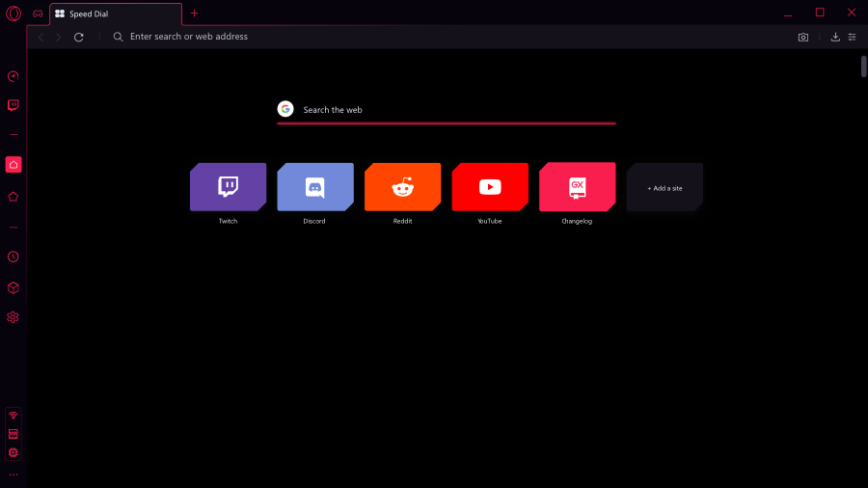Open the Reddit speed dial tile
The width and height of the screenshot is (868, 488).
[x=402, y=187]
